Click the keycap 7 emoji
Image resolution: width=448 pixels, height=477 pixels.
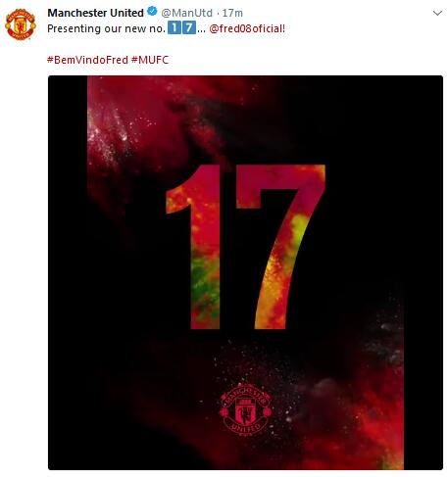189,27
